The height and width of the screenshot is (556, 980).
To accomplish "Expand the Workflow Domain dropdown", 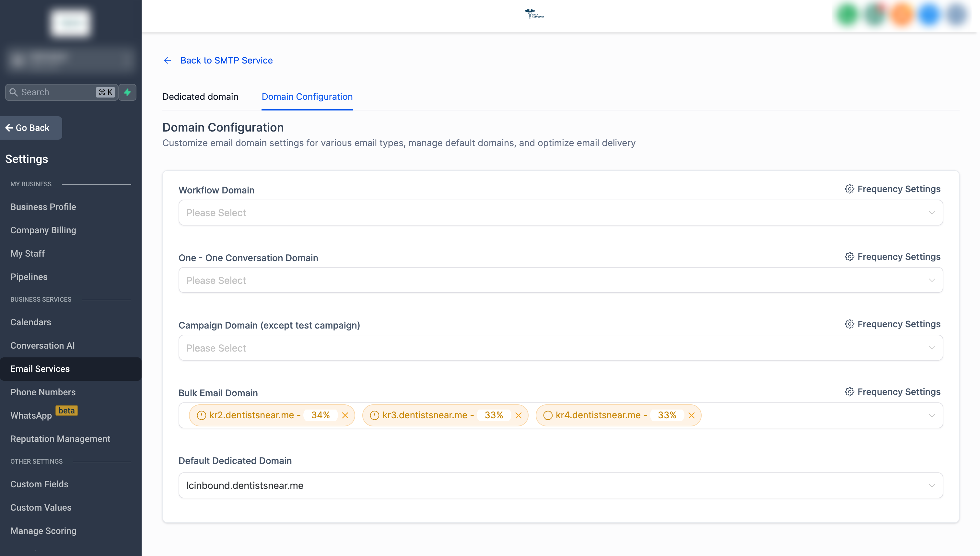I will coord(560,213).
